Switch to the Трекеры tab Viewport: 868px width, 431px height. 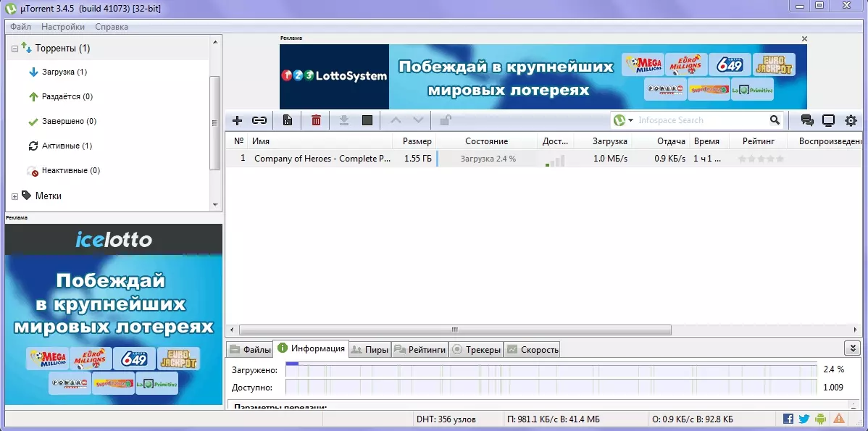tap(476, 350)
